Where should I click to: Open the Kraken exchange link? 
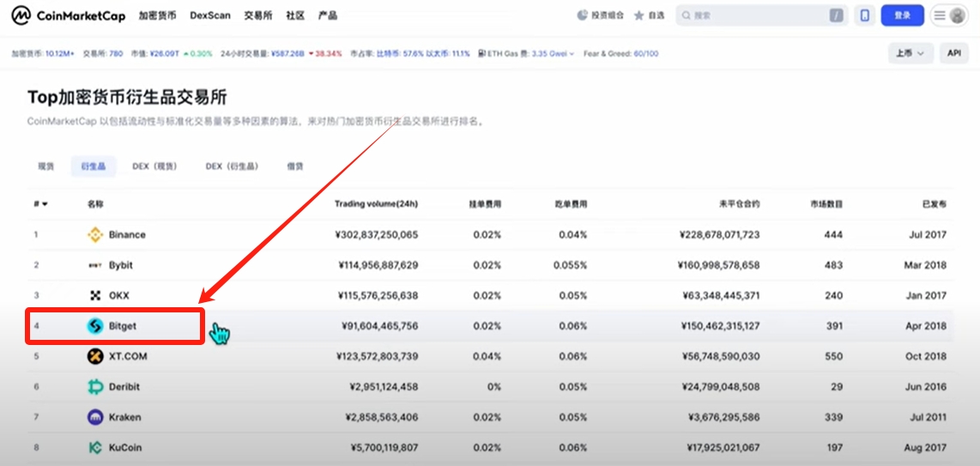(125, 417)
